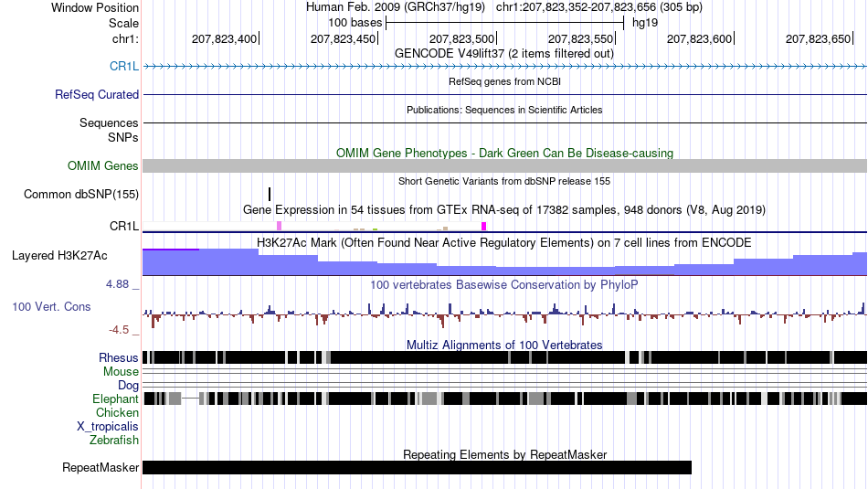The width and height of the screenshot is (868, 489).
Task: Click the CR1L GENCODE gene label
Action: (123, 67)
